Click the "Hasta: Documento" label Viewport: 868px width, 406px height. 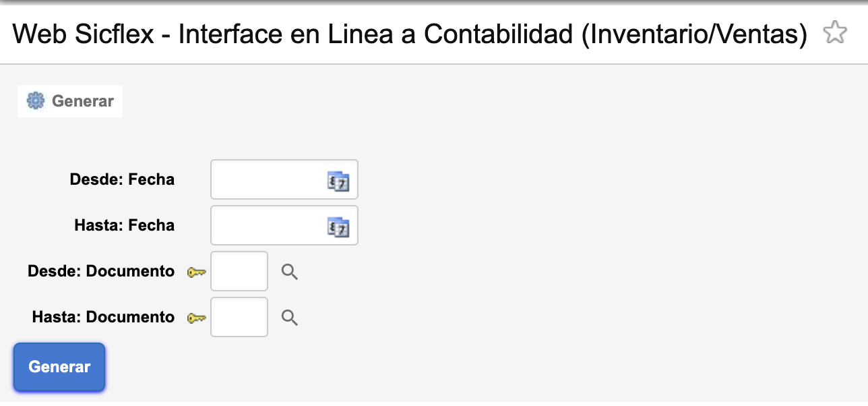pos(103,318)
